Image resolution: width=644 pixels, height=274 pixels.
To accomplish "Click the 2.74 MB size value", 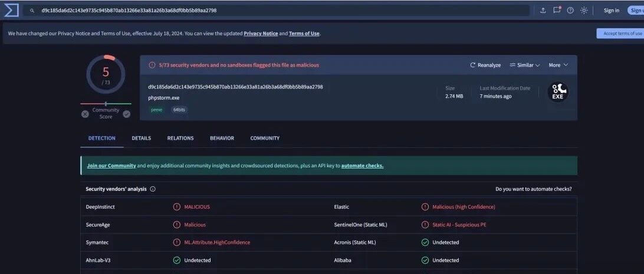I will [454, 97].
